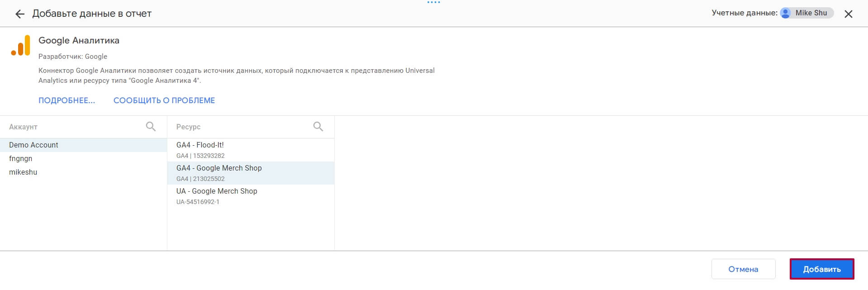Focus the Аккаунт search field
The height and width of the screenshot is (290, 868).
pyautogui.click(x=75, y=127)
